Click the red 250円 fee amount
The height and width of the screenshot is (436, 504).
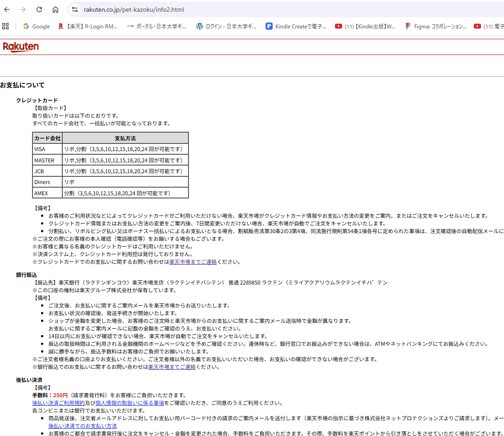60,395
